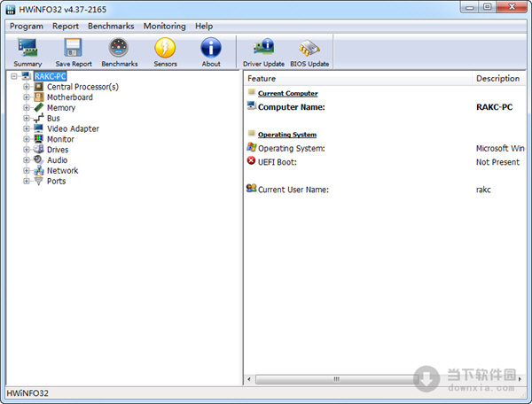
Task: Click the Current Computer section heading
Action: point(287,94)
